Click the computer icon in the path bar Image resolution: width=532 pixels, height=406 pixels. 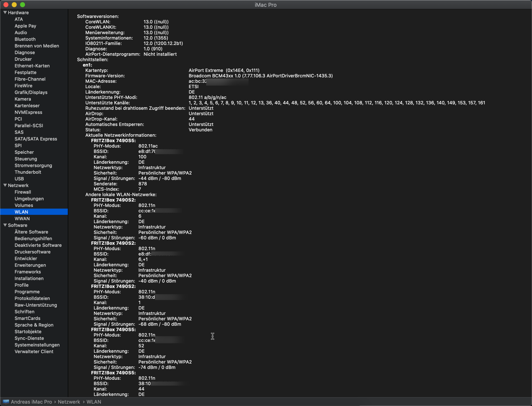(6, 402)
